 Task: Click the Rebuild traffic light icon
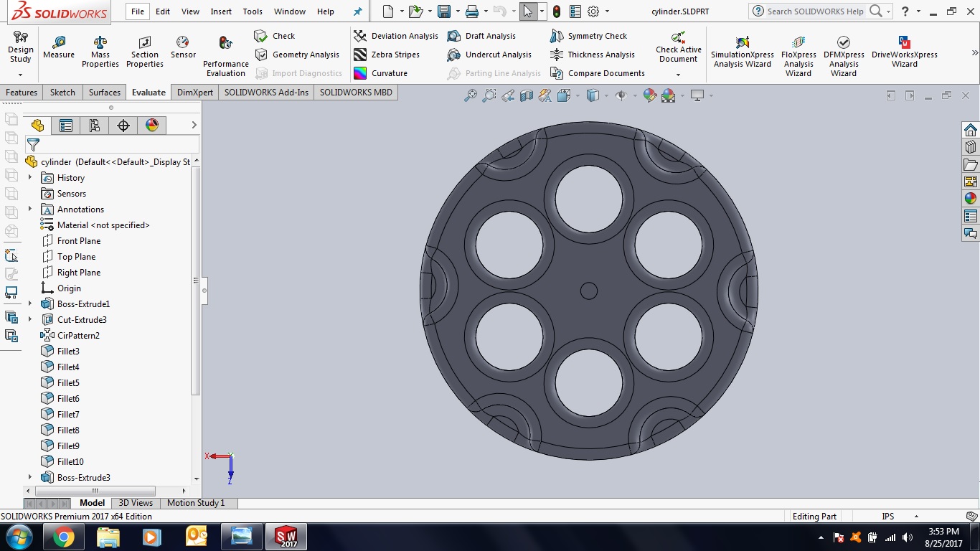click(x=557, y=11)
